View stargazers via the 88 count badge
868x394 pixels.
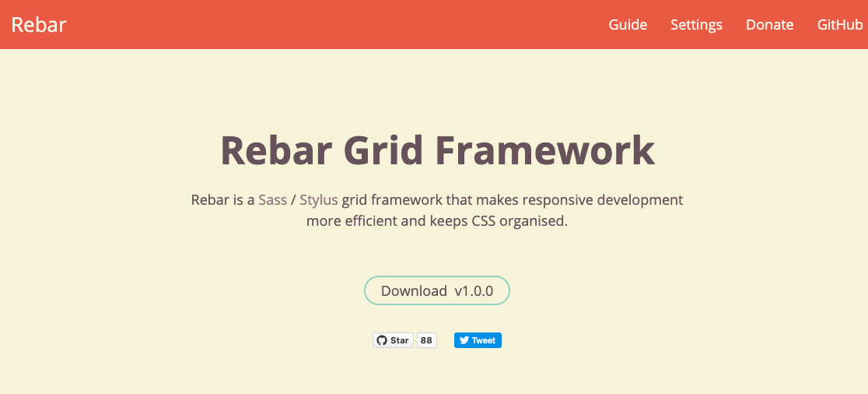point(426,340)
